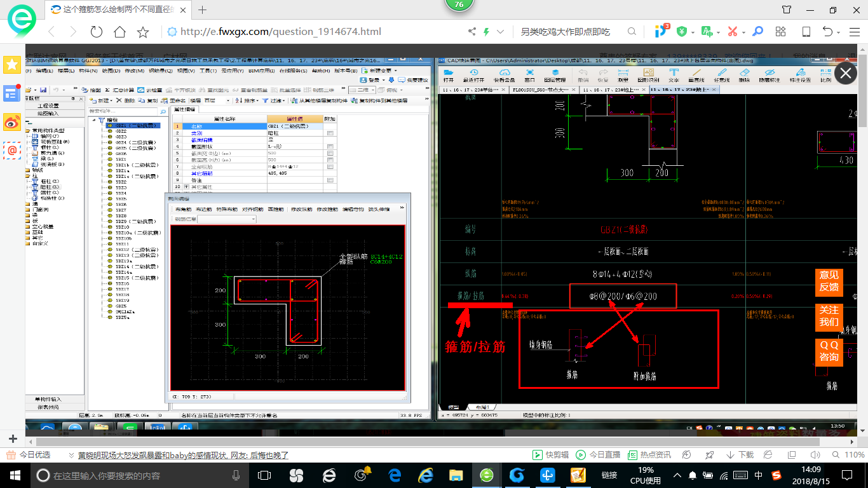
Task: Click the QQ咨询 orange button
Action: click(x=829, y=351)
